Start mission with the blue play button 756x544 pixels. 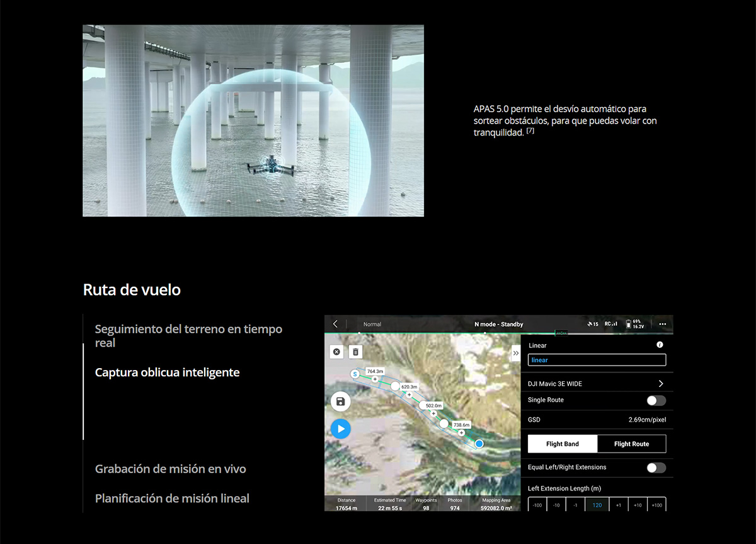click(340, 429)
